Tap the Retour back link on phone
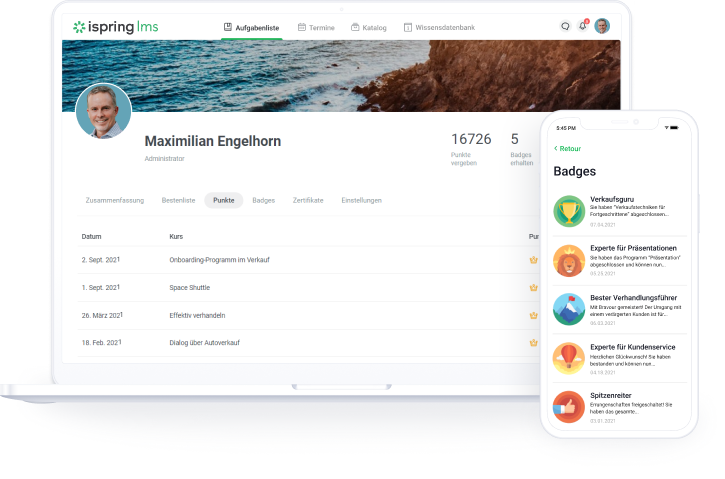Screen dimensions: 725x479 (567, 148)
